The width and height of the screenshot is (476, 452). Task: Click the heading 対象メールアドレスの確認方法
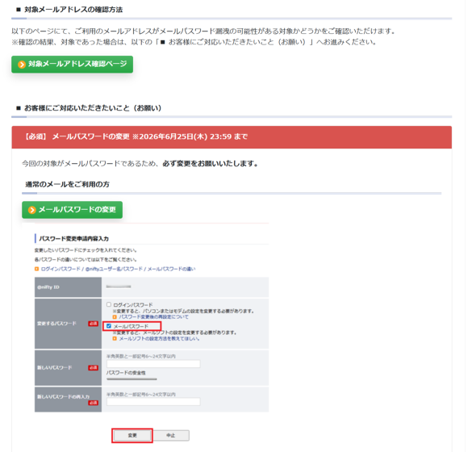[73, 10]
